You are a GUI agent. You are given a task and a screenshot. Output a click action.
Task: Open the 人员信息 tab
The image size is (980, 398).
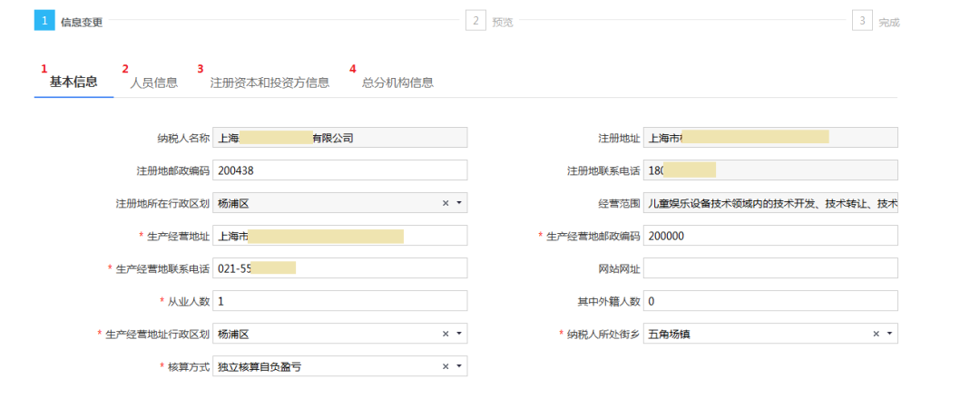point(153,83)
